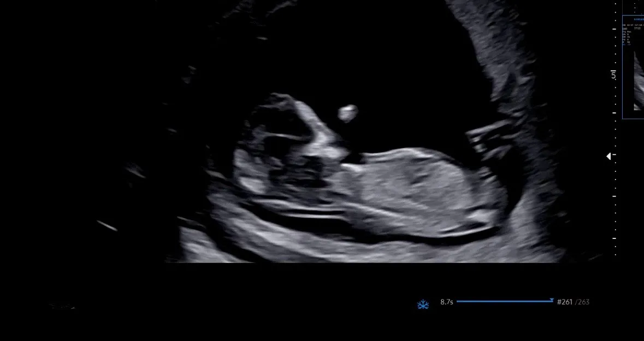Click the 8.7s cine duration text
Image resolution: width=644 pixels, height=341 pixels.
(447, 302)
